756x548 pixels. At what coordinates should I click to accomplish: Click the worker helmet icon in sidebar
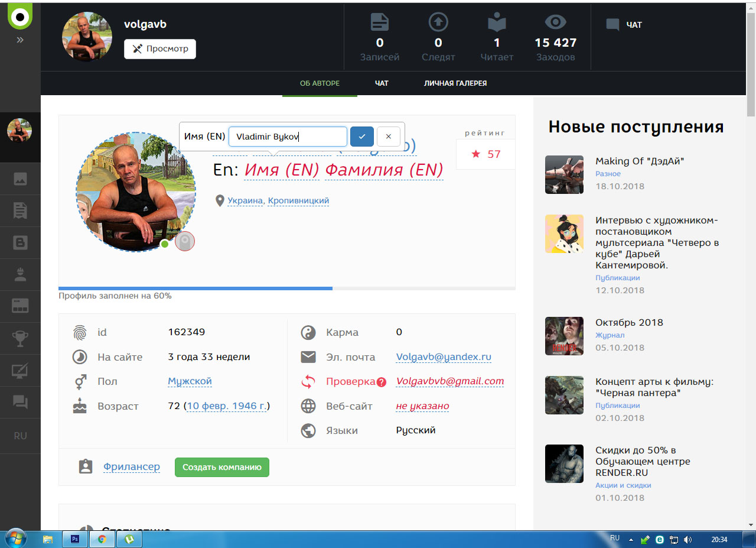[20, 275]
